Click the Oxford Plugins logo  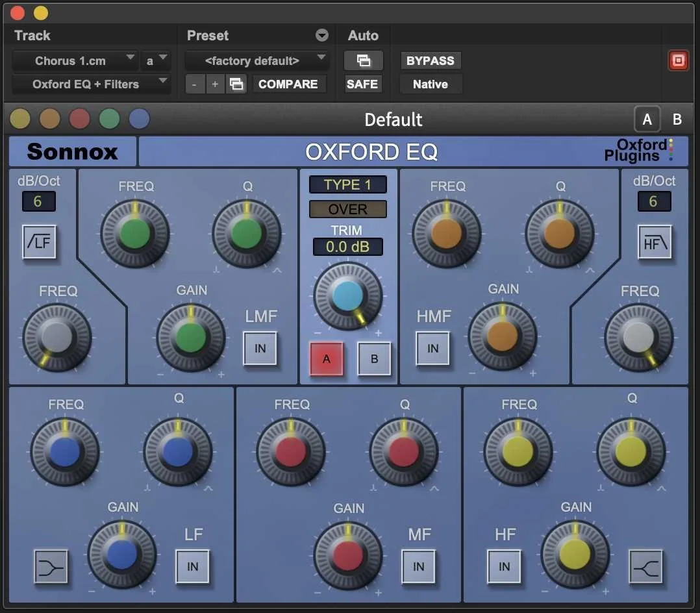[638, 150]
